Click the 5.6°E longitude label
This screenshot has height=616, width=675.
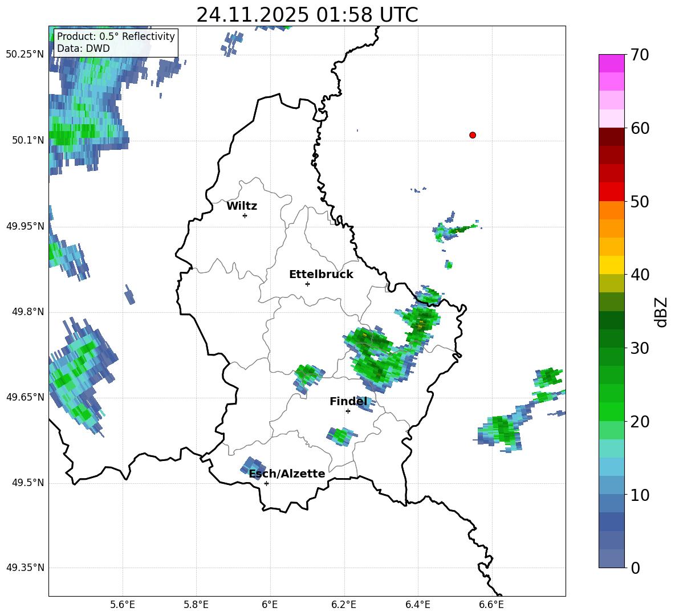123,605
